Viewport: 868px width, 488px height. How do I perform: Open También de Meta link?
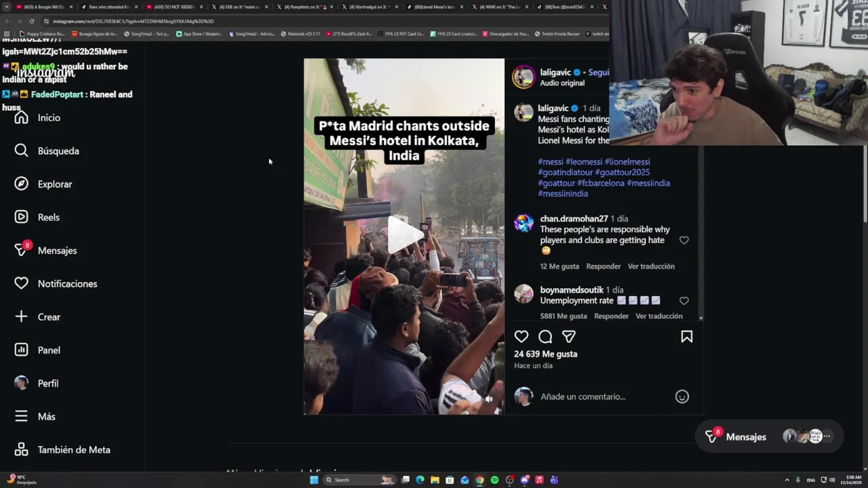(62, 450)
